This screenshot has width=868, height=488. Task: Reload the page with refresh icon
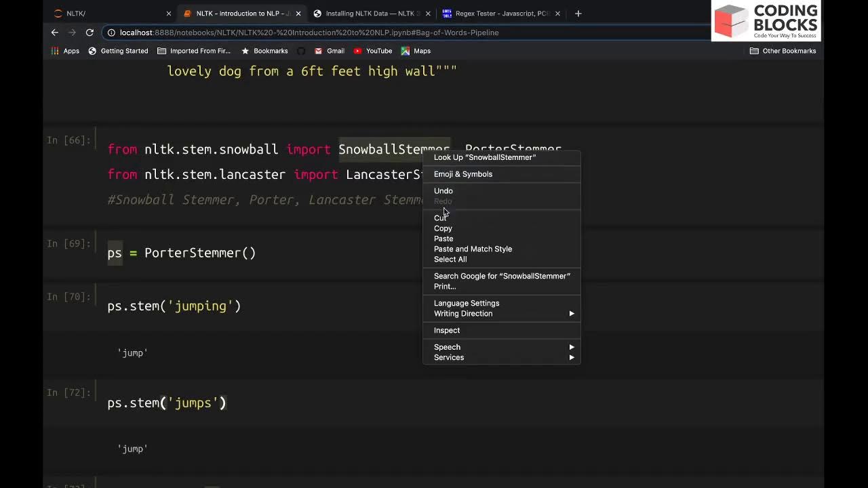coord(90,33)
